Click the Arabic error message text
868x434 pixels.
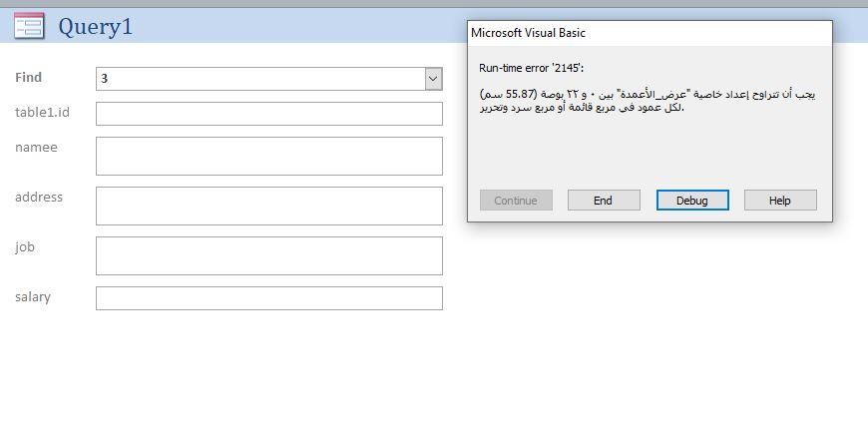click(x=648, y=100)
